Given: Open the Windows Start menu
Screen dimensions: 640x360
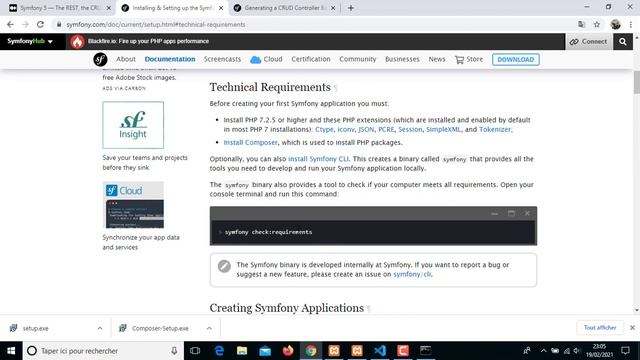Looking at the screenshot, I should coord(11,351).
